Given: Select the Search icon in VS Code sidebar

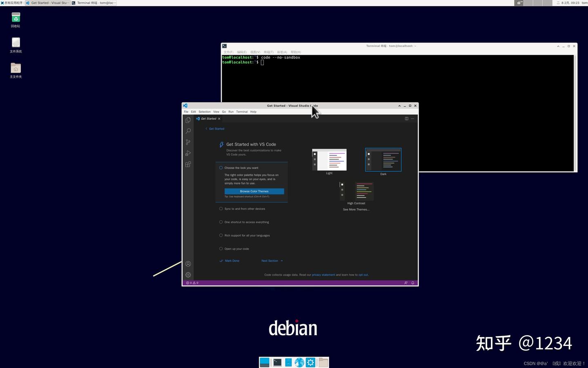Looking at the screenshot, I should [x=188, y=131].
